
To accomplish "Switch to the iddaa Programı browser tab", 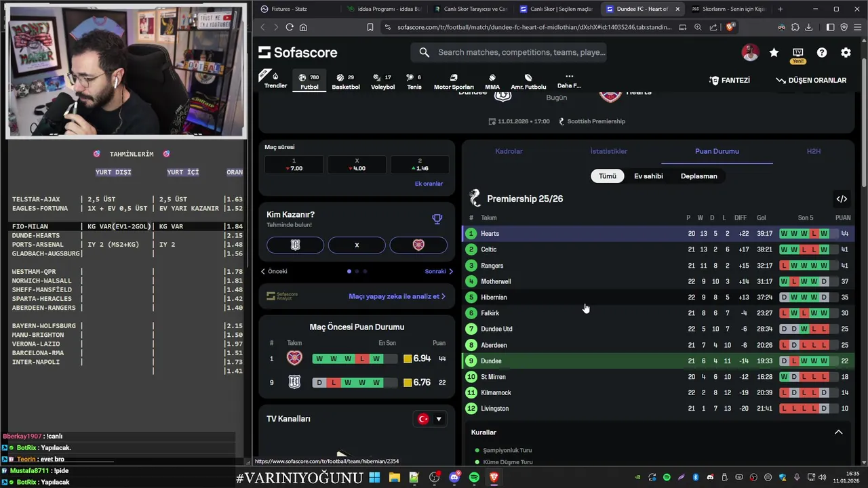I will pyautogui.click(x=384, y=9).
